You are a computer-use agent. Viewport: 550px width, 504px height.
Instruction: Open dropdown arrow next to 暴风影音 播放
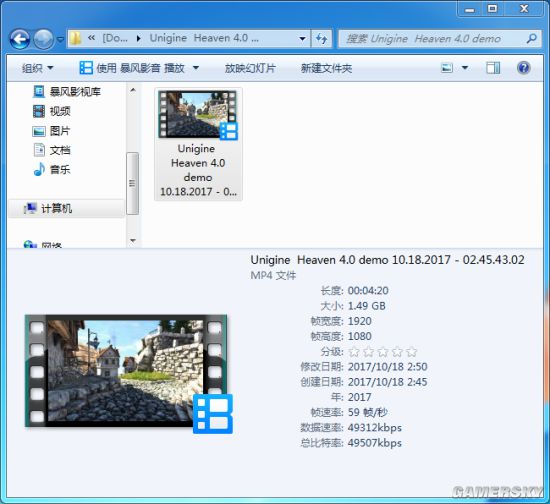(196, 68)
